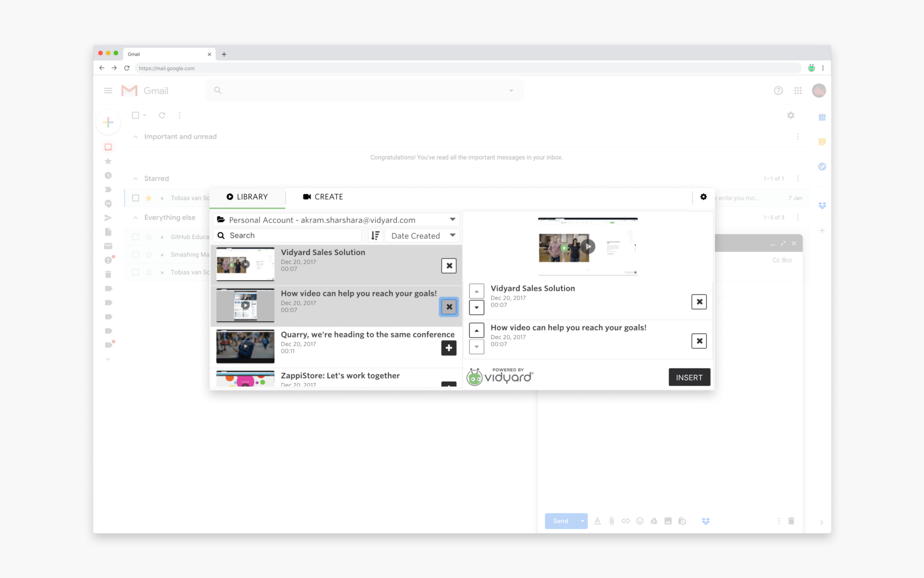Check the Smashing Ma email checkbox
This screenshot has height=578, width=924.
pos(135,255)
